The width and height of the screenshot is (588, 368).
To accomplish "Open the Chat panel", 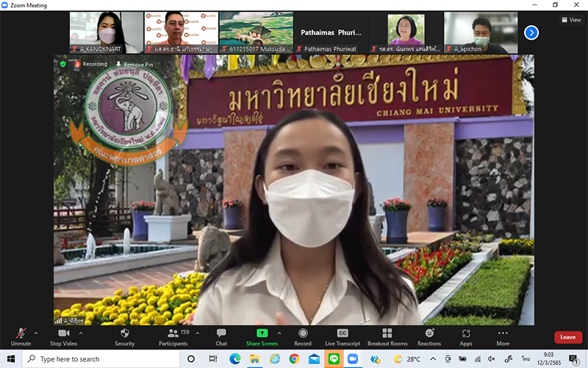I will coord(221,337).
